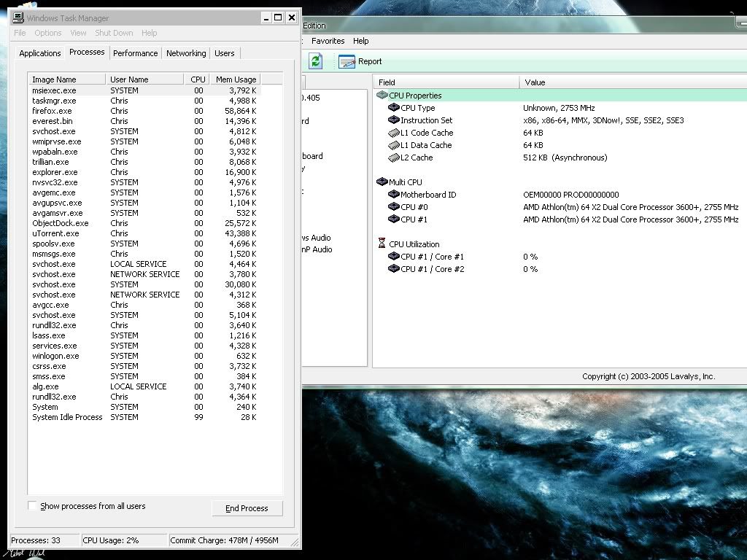Image resolution: width=747 pixels, height=560 pixels.
Task: Sort processes by CPU column
Action: click(x=198, y=79)
